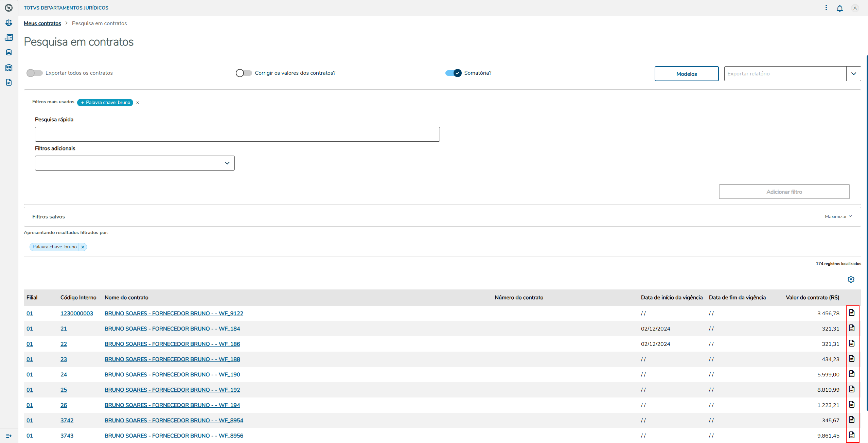868x443 pixels.
Task: Expand the Filtros adicionais dropdown
Action: coord(227,163)
